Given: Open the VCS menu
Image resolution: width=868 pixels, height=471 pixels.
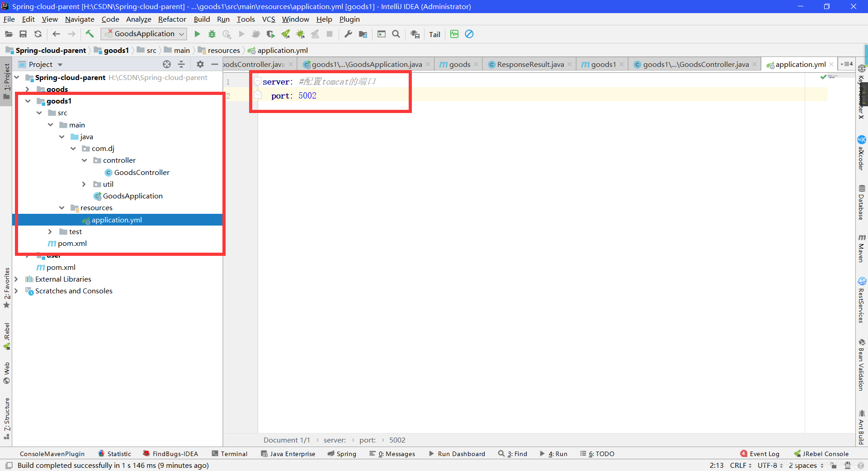Looking at the screenshot, I should [269, 19].
